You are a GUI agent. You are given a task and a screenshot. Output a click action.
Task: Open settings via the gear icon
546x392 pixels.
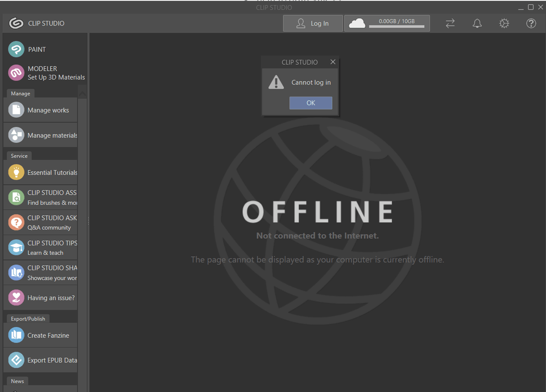[x=504, y=23]
